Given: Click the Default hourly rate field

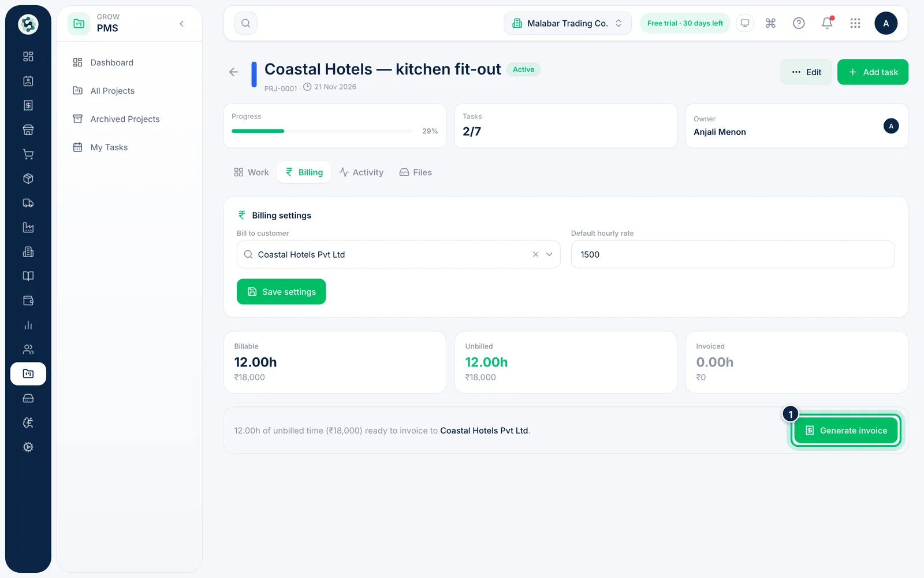Looking at the screenshot, I should tap(733, 254).
